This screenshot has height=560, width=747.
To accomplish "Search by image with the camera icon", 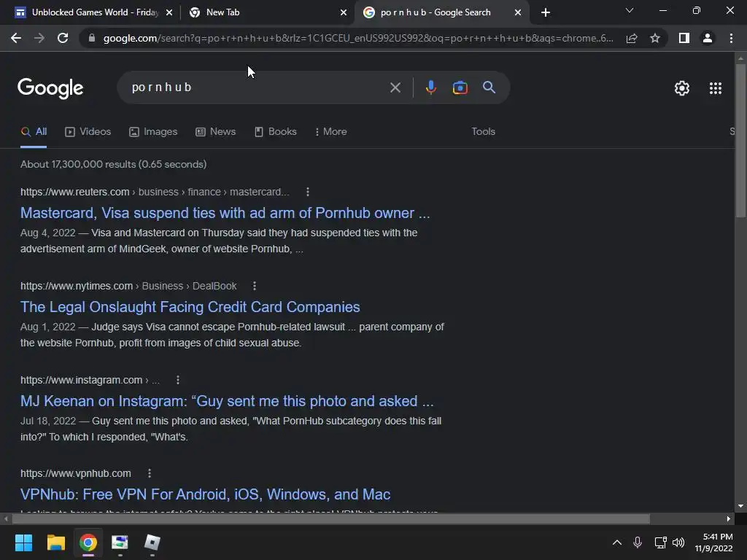I will (460, 87).
